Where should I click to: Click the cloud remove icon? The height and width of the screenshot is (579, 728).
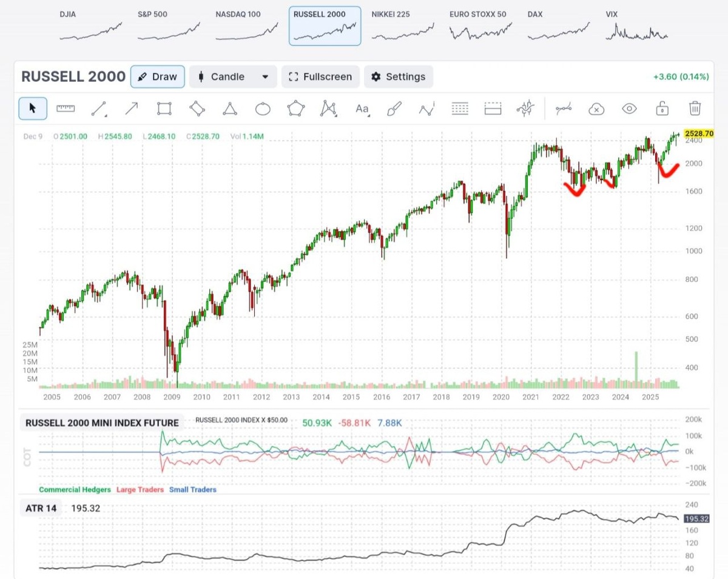click(597, 109)
